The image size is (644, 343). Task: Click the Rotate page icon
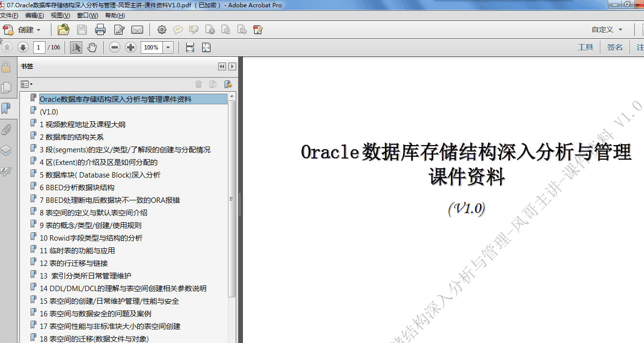pyautogui.click(x=226, y=30)
